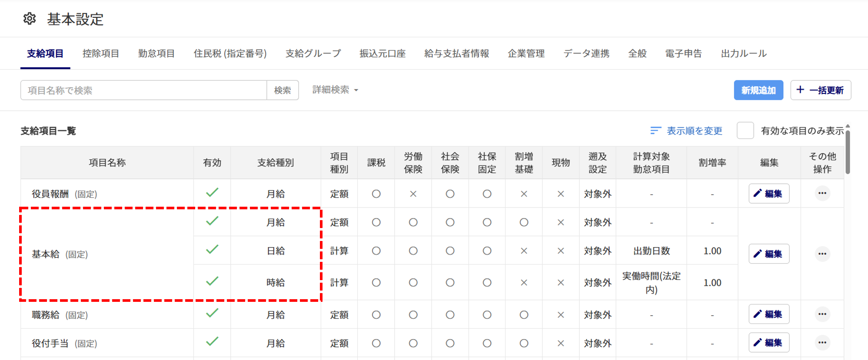868x360 pixels.
Task: Open the more-options menu for 職務給
Action: [822, 314]
